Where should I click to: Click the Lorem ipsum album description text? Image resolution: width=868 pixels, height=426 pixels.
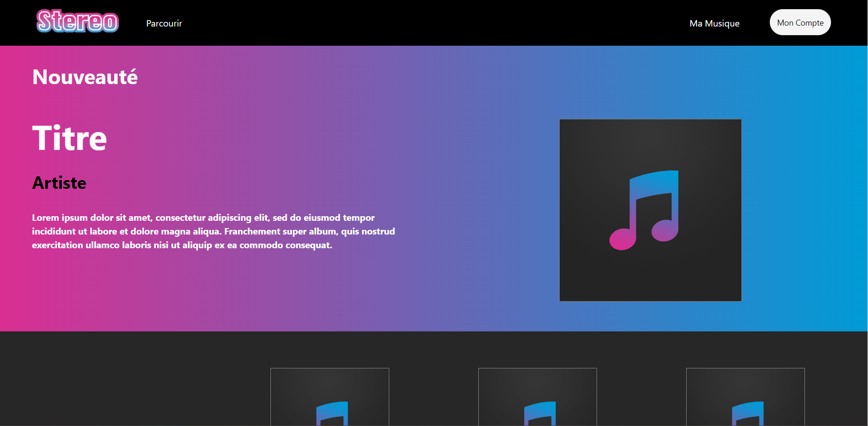tap(213, 231)
